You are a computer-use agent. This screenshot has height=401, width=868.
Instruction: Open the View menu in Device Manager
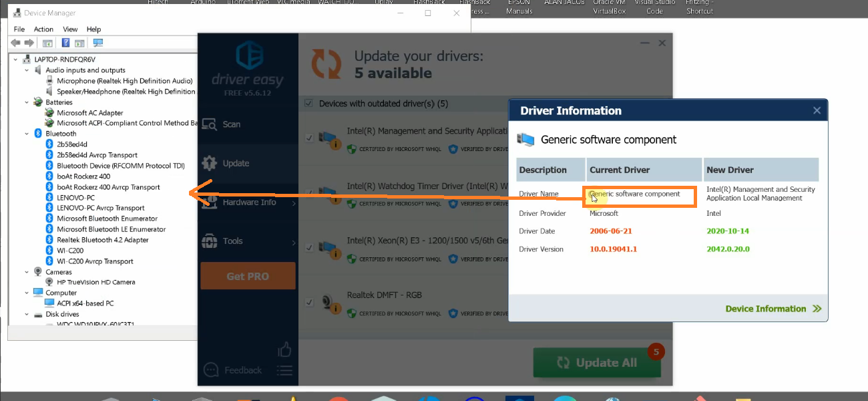click(x=69, y=29)
